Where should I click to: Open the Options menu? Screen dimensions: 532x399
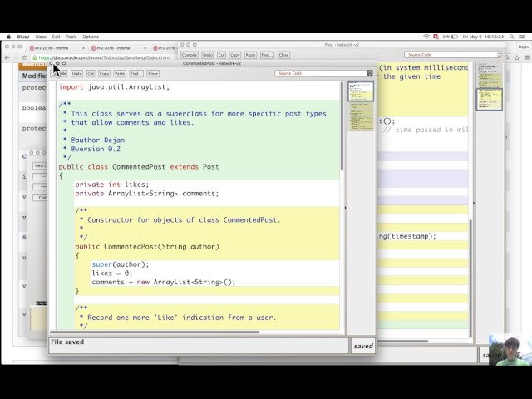tap(91, 37)
